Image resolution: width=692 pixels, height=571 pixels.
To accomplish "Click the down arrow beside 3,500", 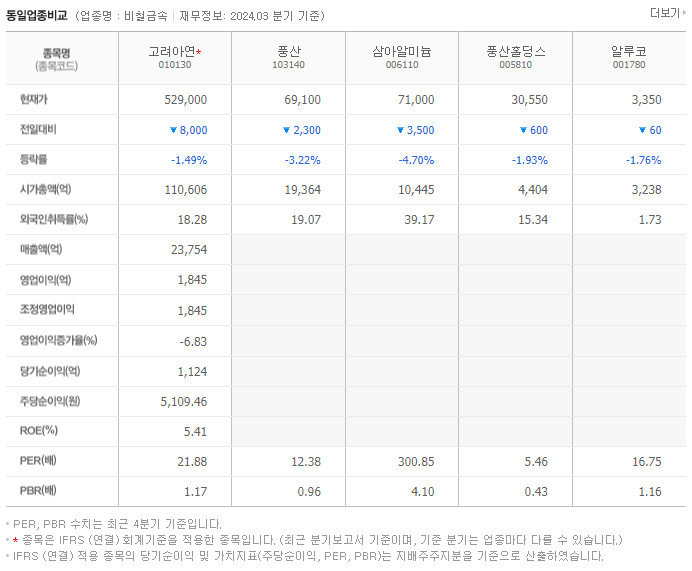I will pos(400,130).
